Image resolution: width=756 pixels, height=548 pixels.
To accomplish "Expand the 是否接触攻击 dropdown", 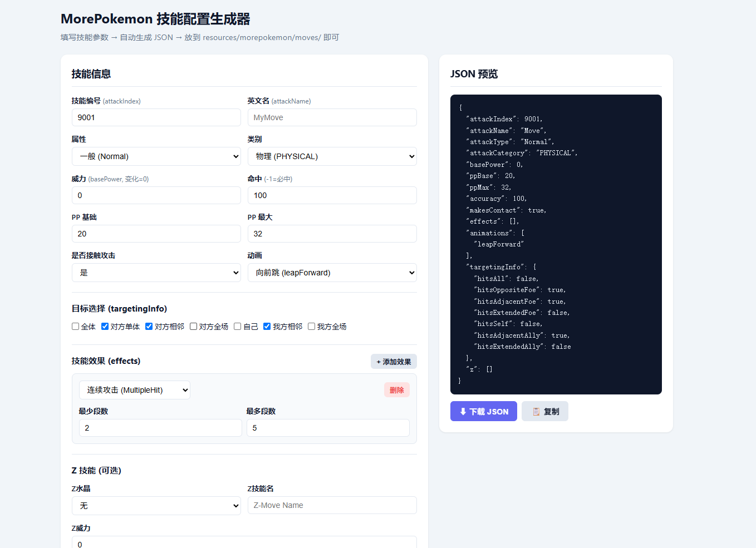I will tap(156, 273).
